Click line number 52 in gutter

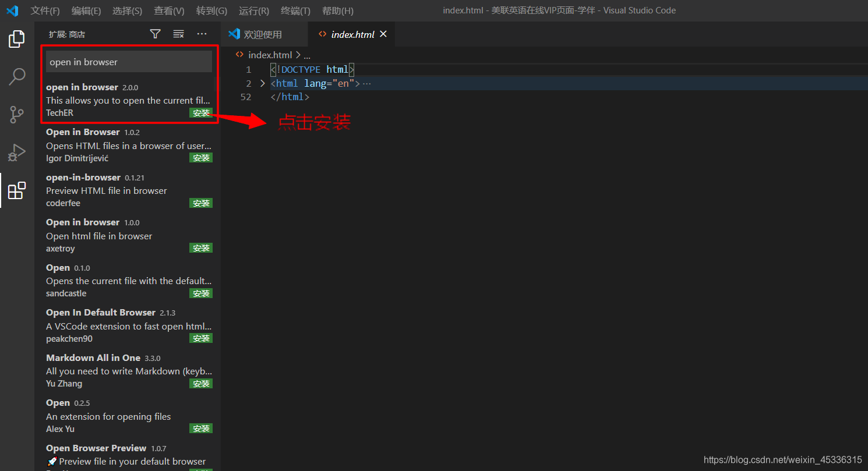246,97
